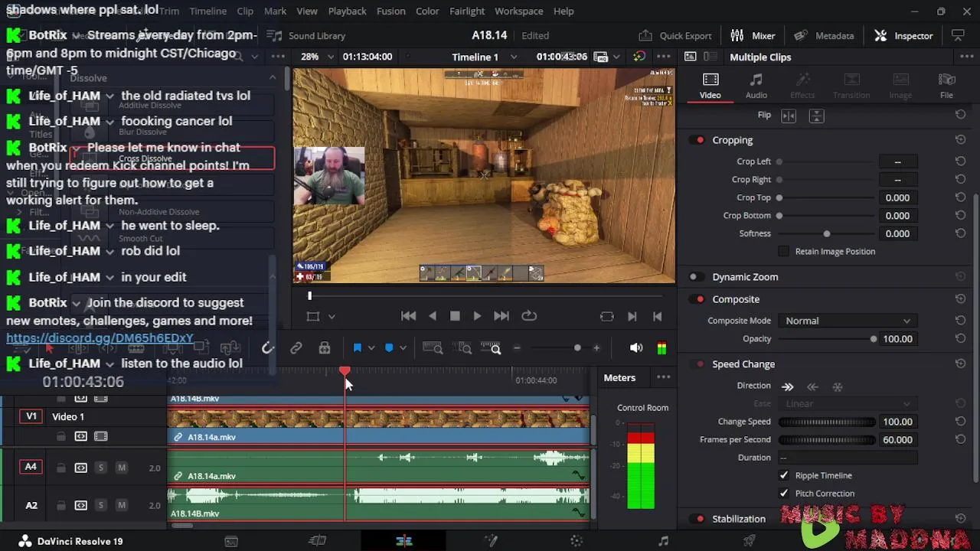Uncheck Ripple Timeline checkbox

click(x=783, y=475)
